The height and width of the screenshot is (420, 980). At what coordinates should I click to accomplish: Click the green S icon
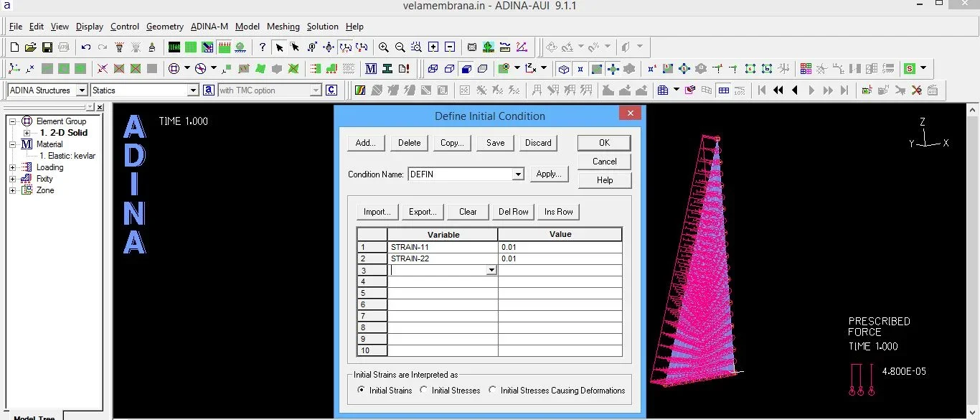pos(910,69)
